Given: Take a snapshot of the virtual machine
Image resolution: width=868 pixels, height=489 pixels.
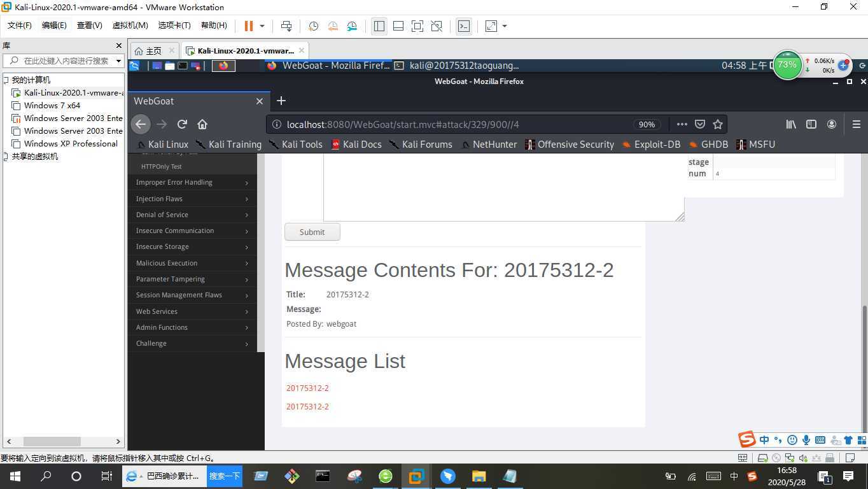Looking at the screenshot, I should point(313,26).
